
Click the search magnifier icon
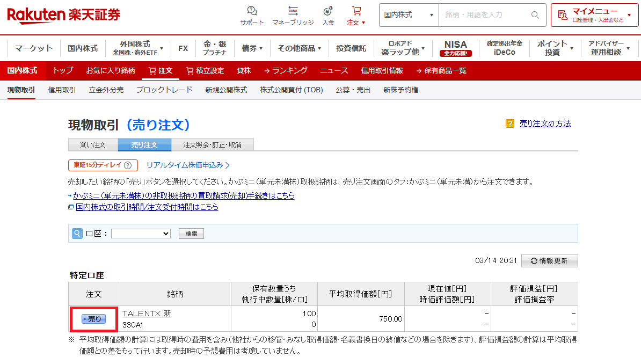(535, 15)
